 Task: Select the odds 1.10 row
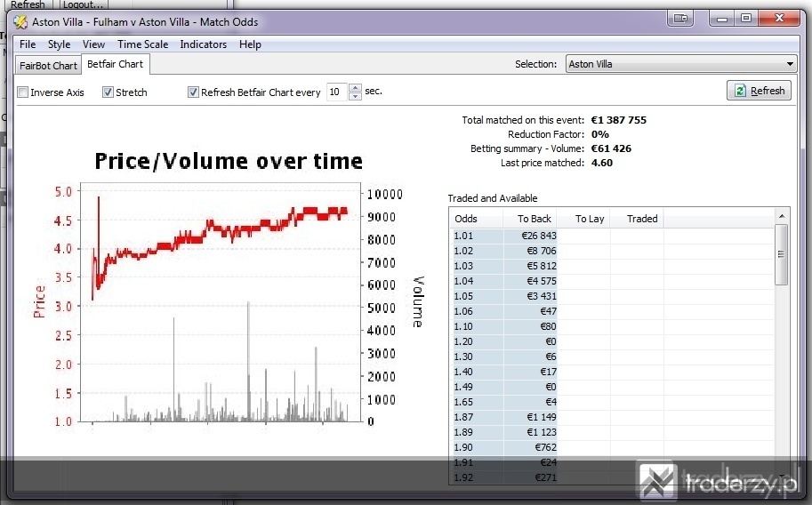click(x=612, y=326)
